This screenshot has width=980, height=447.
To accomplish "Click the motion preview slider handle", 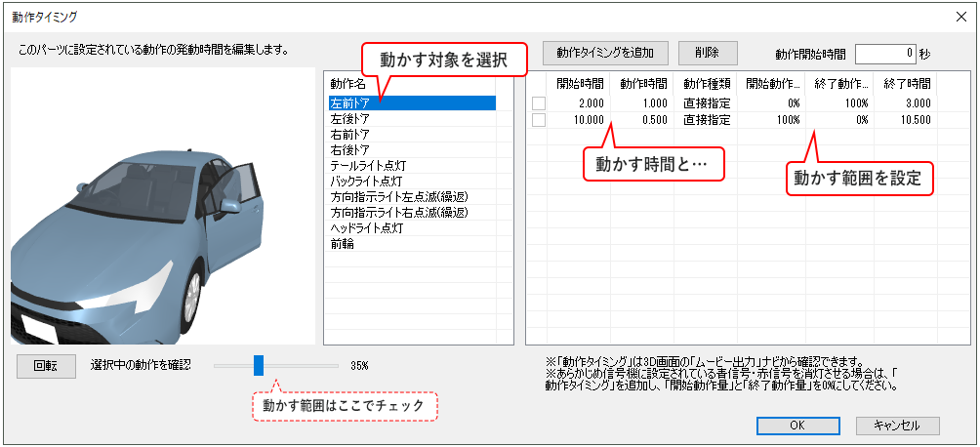I will click(x=259, y=365).
